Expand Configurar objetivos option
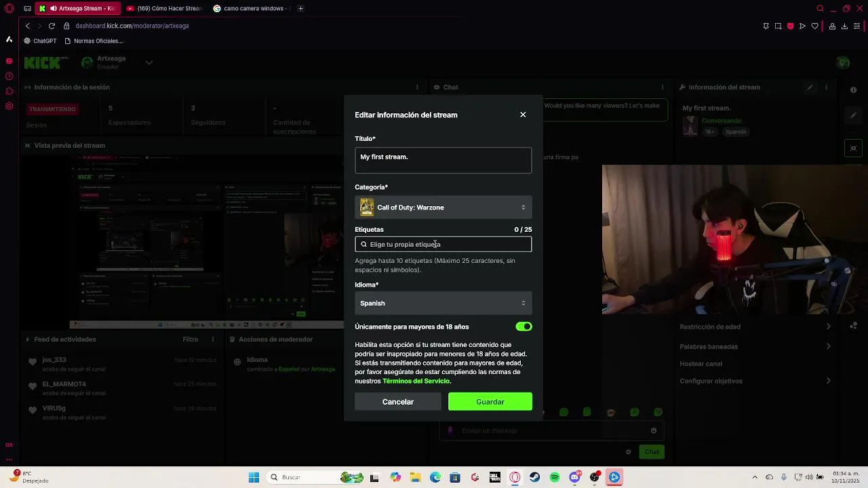Screen dimensions: 868x488 [755, 381]
